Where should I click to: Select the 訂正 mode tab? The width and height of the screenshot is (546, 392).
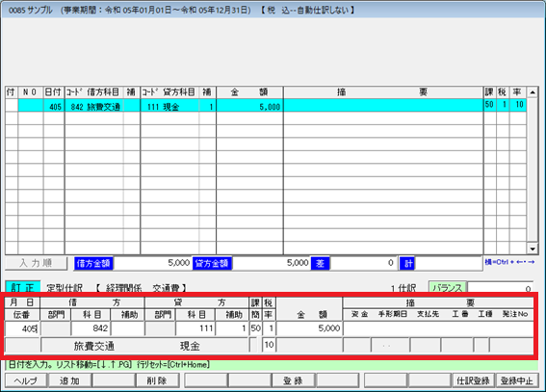[23, 288]
